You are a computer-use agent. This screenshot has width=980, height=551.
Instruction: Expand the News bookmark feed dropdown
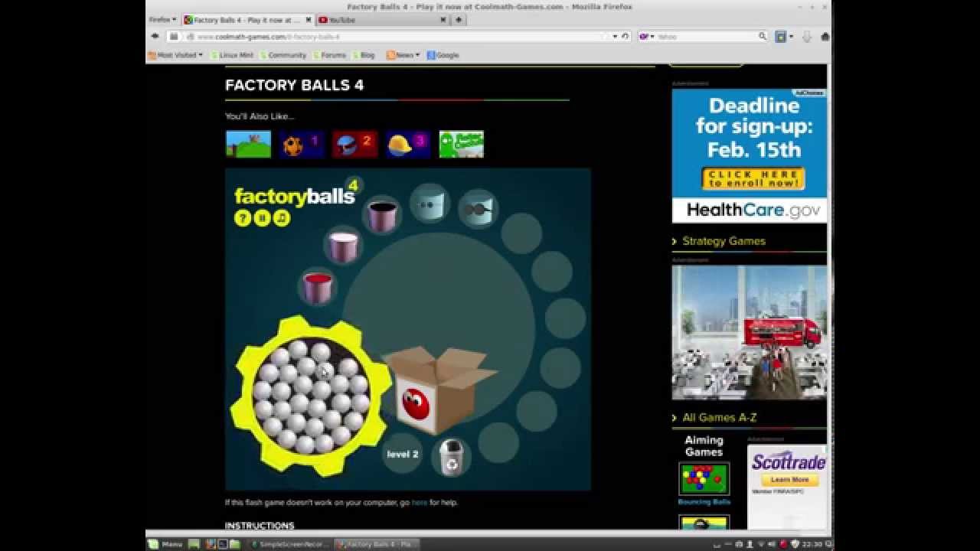403,55
